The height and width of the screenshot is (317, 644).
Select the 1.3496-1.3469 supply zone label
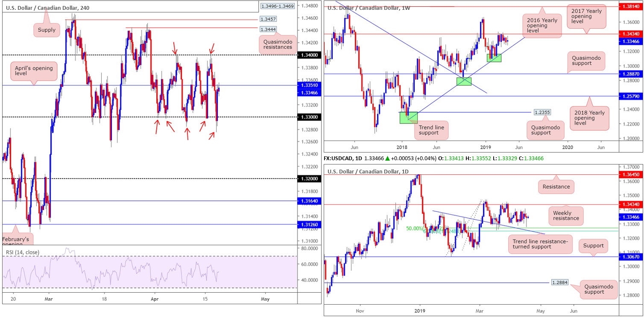(278, 6)
